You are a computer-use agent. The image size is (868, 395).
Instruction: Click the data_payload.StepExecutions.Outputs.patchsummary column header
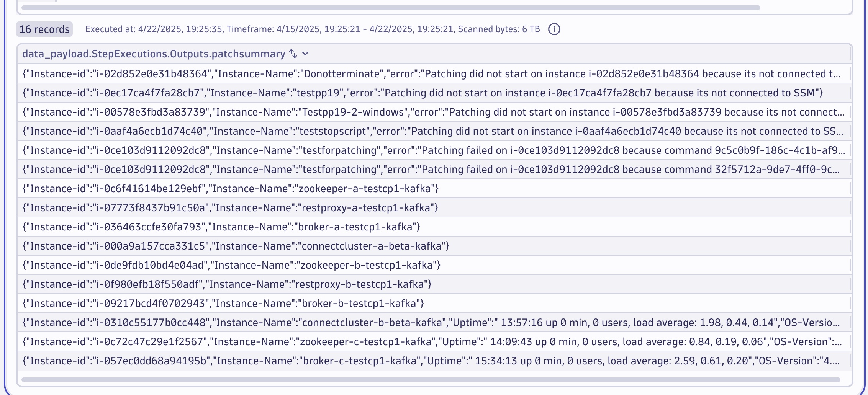(154, 54)
